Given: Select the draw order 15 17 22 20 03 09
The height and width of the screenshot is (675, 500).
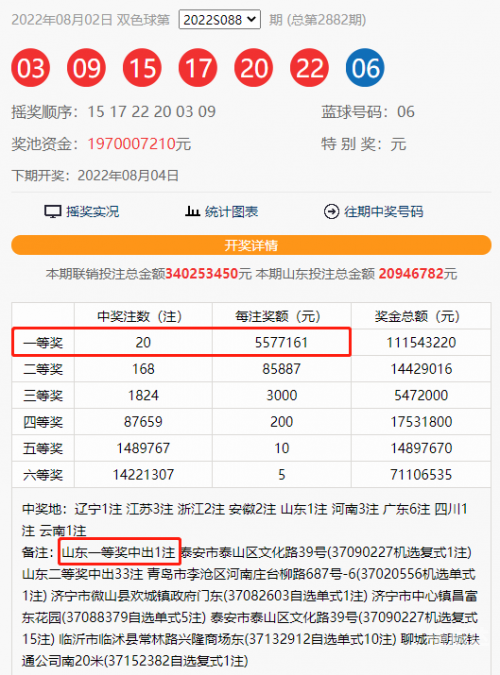Looking at the screenshot, I should 152,112.
